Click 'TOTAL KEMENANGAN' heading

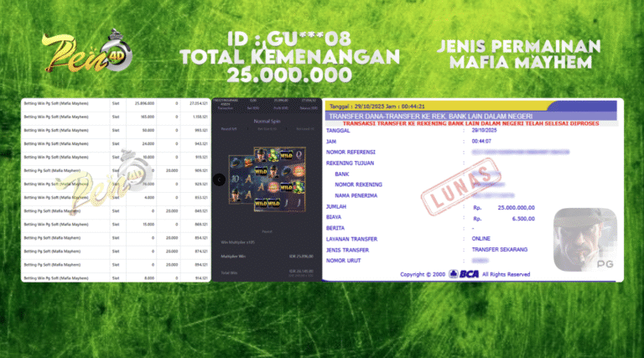[x=289, y=57]
